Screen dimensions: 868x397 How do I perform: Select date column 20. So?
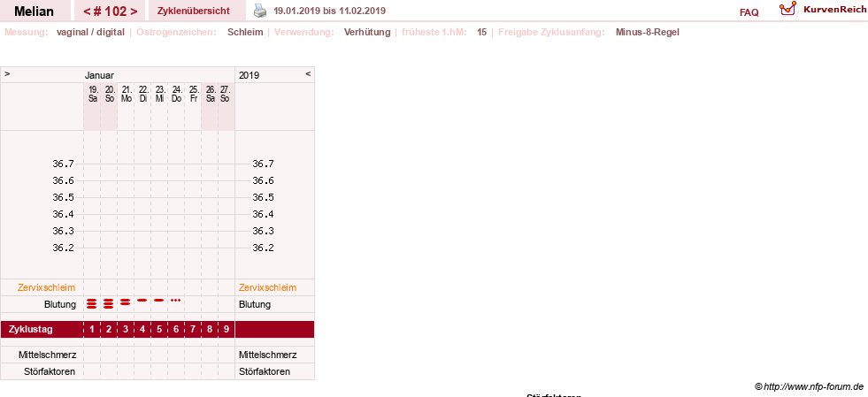pyautogui.click(x=109, y=94)
